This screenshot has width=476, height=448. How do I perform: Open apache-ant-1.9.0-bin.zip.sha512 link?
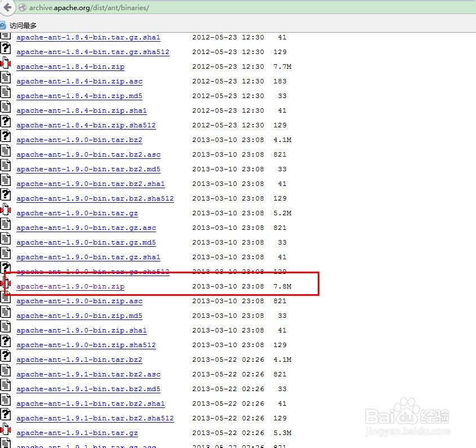[86, 345]
